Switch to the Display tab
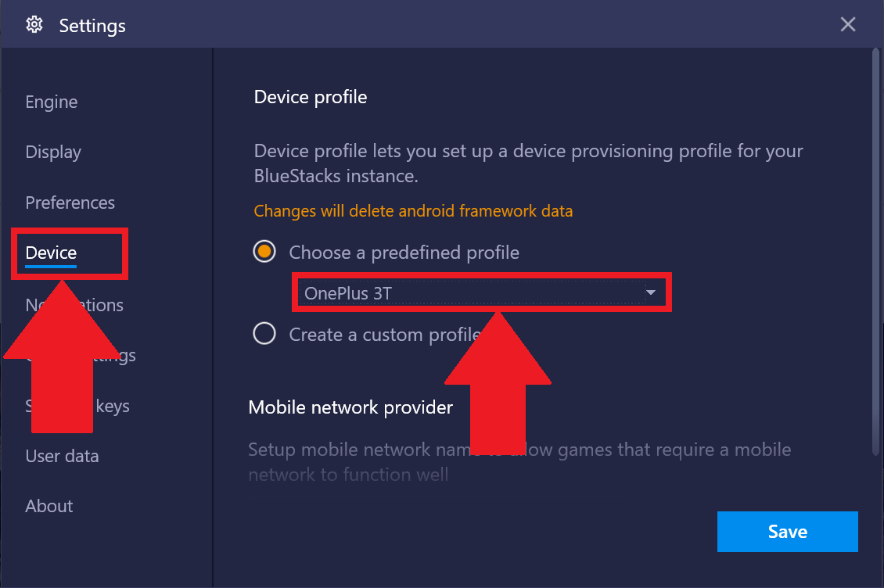The height and width of the screenshot is (588, 884). click(53, 152)
